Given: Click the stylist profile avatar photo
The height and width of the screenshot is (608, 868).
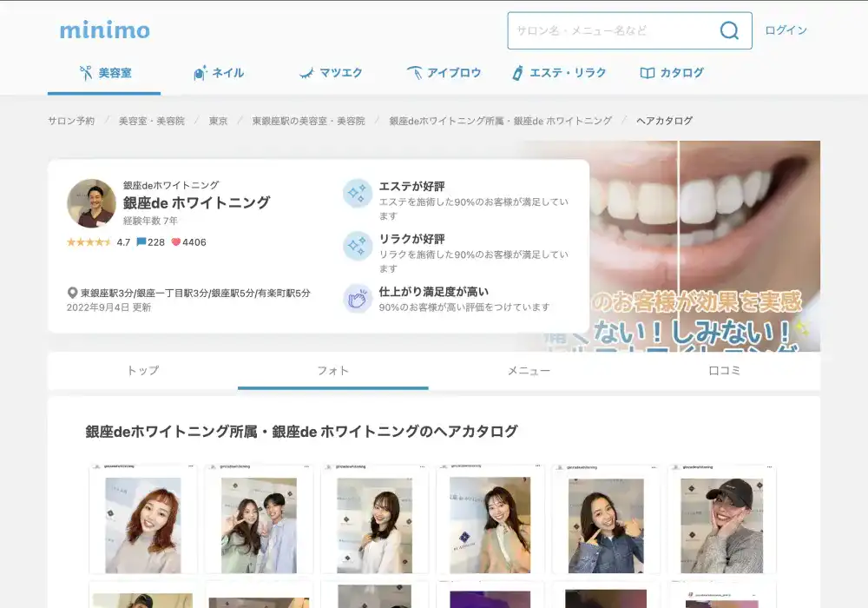Looking at the screenshot, I should click(91, 203).
